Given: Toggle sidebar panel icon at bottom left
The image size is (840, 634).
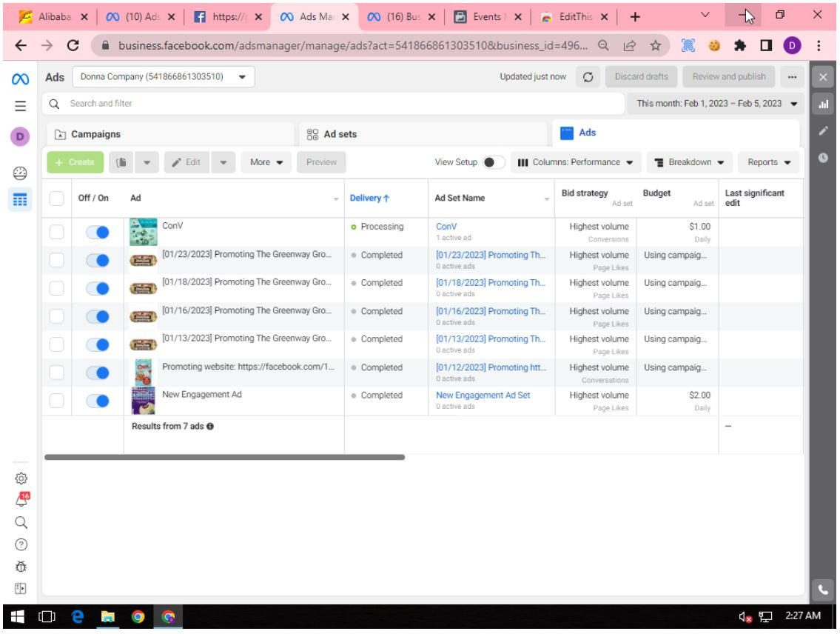Looking at the screenshot, I should tap(21, 588).
